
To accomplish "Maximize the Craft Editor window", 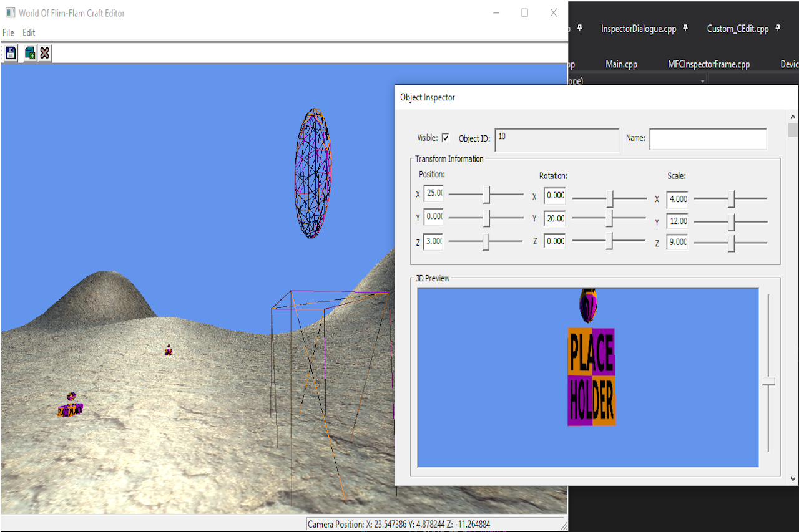I will (x=524, y=12).
